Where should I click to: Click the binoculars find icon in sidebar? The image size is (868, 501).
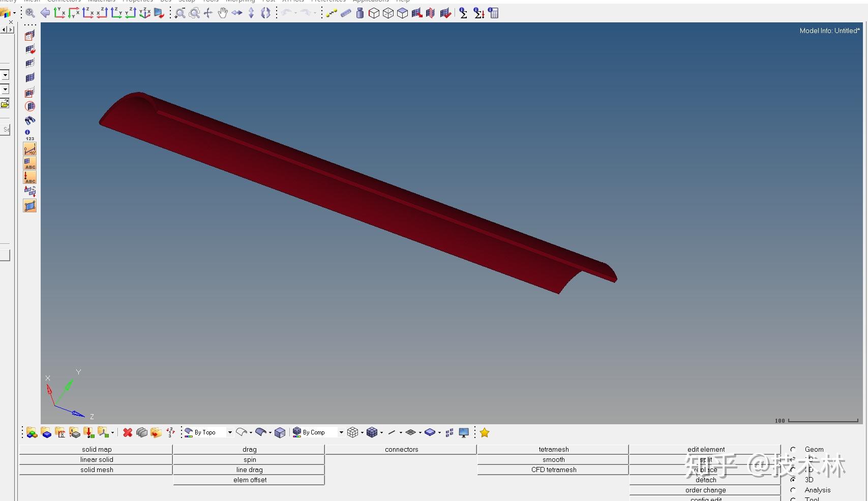(30, 120)
